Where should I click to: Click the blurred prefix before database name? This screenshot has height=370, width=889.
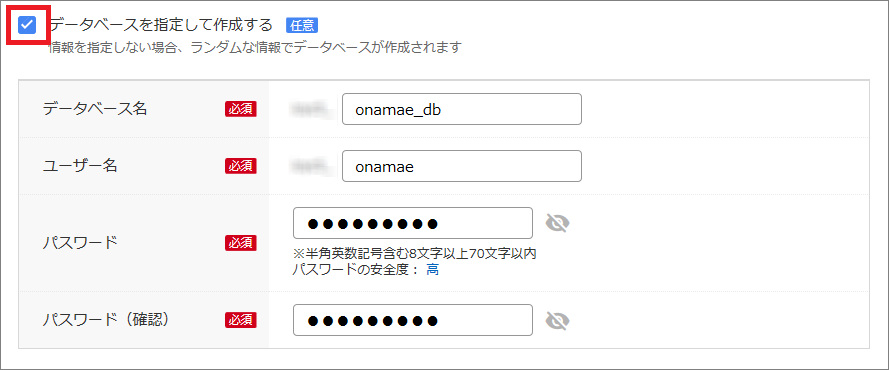point(311,109)
